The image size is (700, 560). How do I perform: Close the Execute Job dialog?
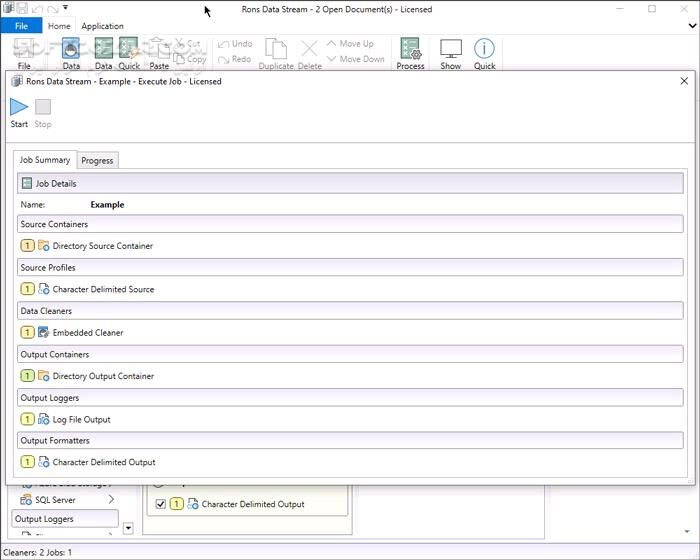coord(684,81)
